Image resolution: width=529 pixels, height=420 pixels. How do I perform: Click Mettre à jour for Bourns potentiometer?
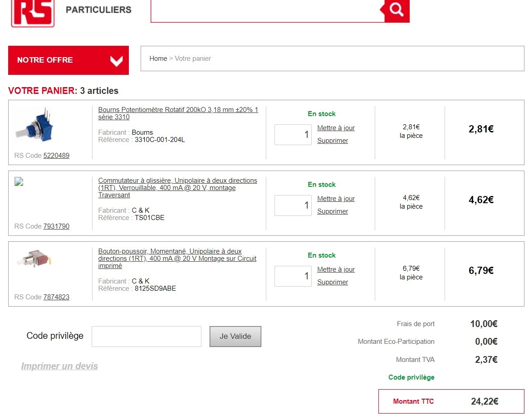pos(336,128)
